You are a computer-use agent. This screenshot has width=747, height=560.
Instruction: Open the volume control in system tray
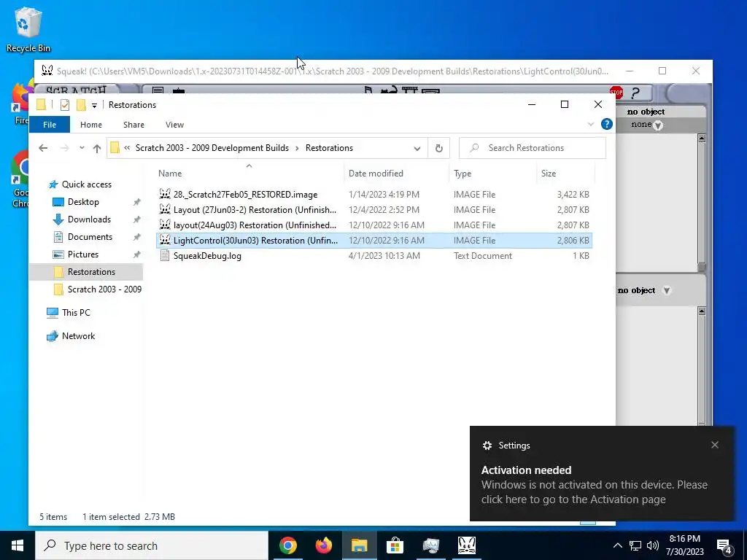[x=653, y=545]
